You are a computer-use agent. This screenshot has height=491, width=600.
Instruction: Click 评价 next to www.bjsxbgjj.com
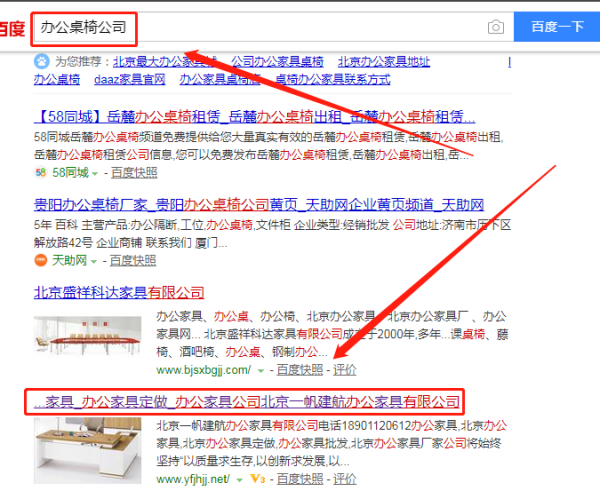click(344, 370)
